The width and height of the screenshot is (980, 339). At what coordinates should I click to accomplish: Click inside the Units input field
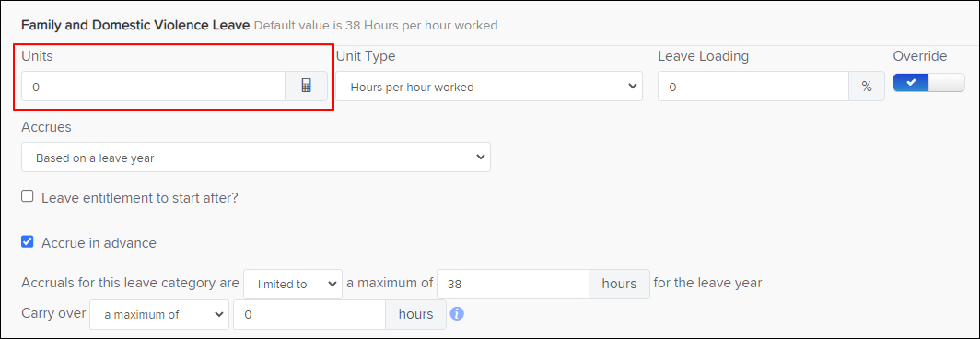[x=154, y=87]
